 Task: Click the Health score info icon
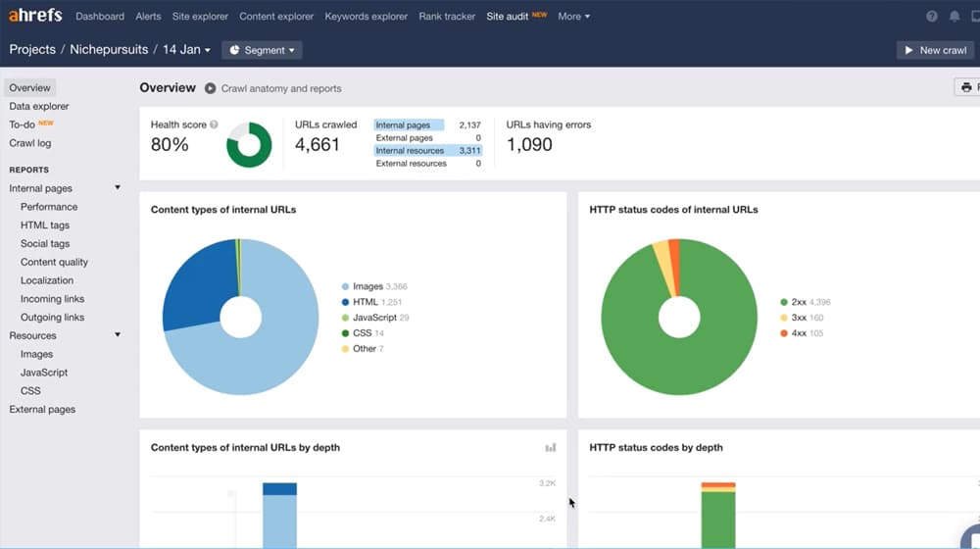(215, 125)
